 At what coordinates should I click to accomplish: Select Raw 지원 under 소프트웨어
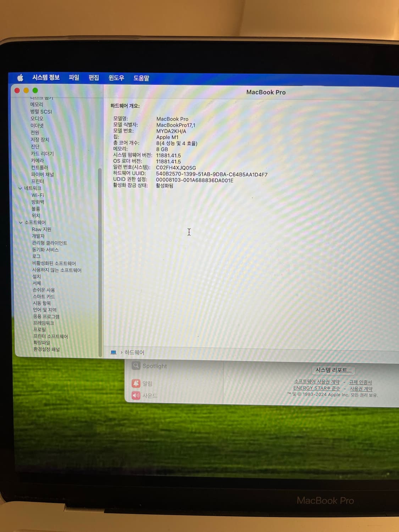tap(41, 229)
